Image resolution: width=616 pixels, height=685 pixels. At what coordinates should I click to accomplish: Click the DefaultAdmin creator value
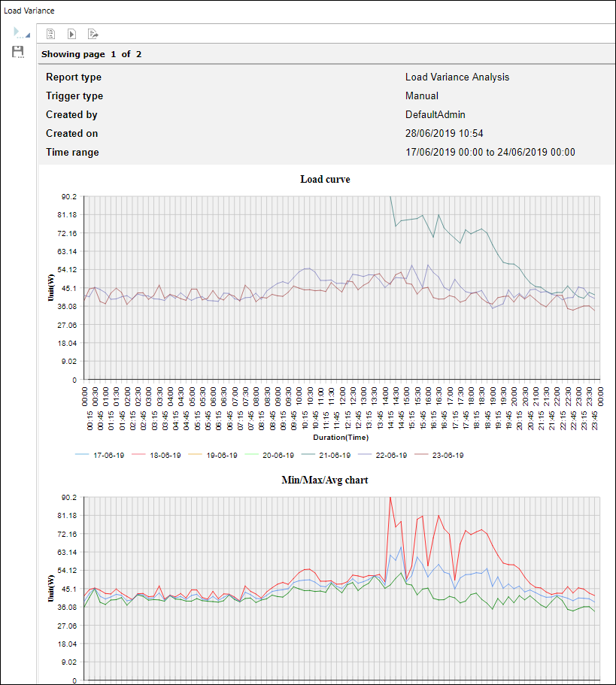[x=435, y=115]
